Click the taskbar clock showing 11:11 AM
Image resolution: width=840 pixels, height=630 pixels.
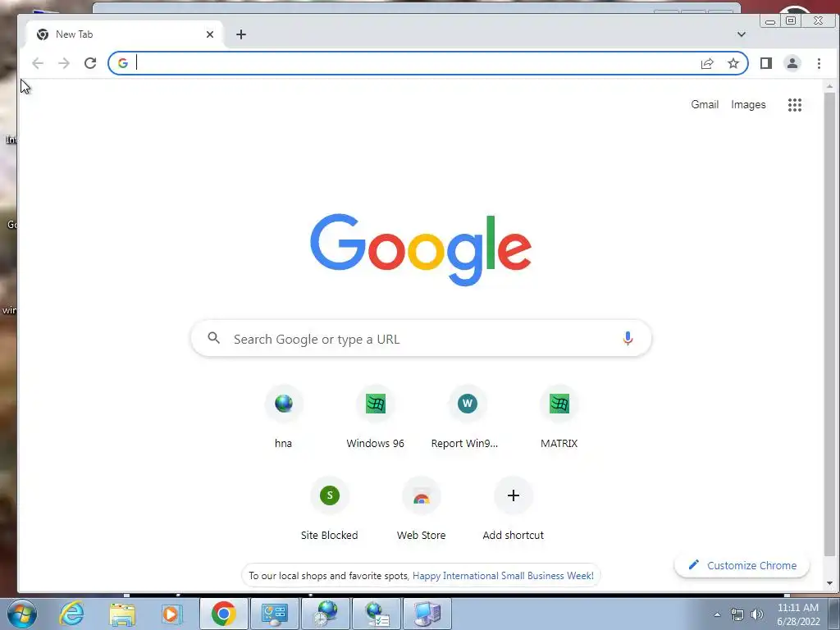pos(798,614)
